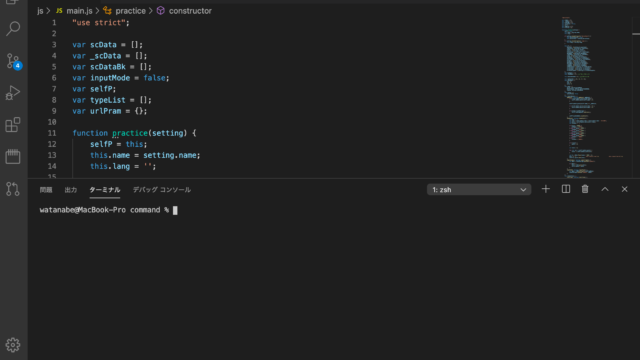Maximize panel with the up chevron

pos(605,189)
